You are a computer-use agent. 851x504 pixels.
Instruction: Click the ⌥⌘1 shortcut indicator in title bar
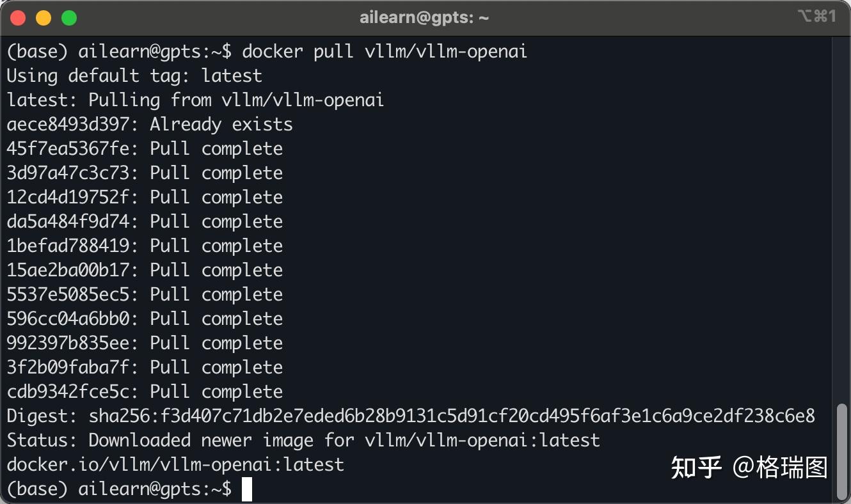point(816,17)
